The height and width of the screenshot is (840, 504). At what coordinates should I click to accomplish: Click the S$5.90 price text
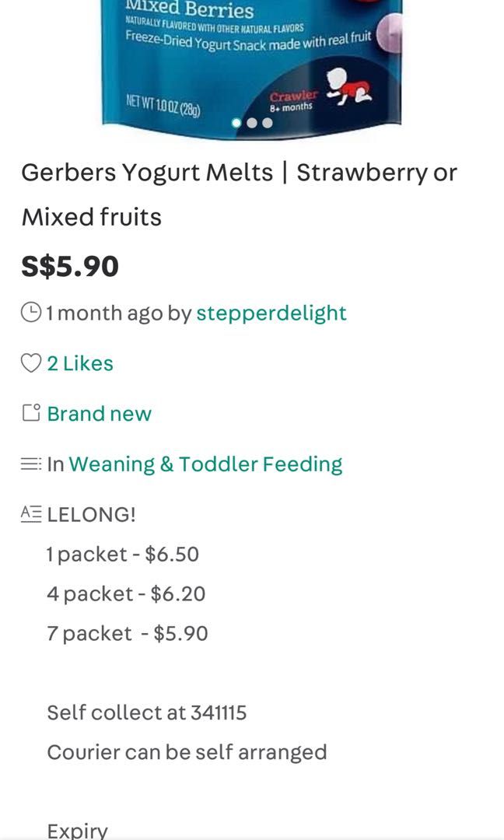click(x=69, y=268)
